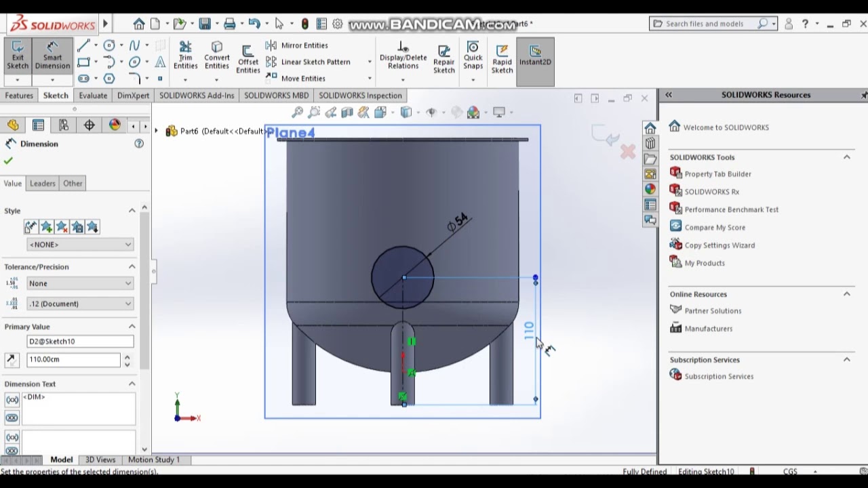The width and height of the screenshot is (868, 488).
Task: Open the Evaluate tab
Action: [x=93, y=96]
